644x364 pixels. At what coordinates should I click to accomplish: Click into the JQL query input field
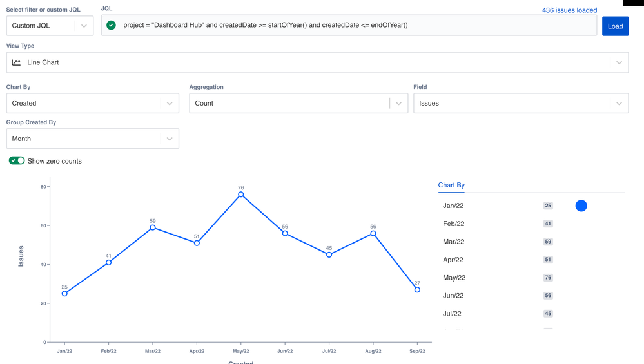355,26
